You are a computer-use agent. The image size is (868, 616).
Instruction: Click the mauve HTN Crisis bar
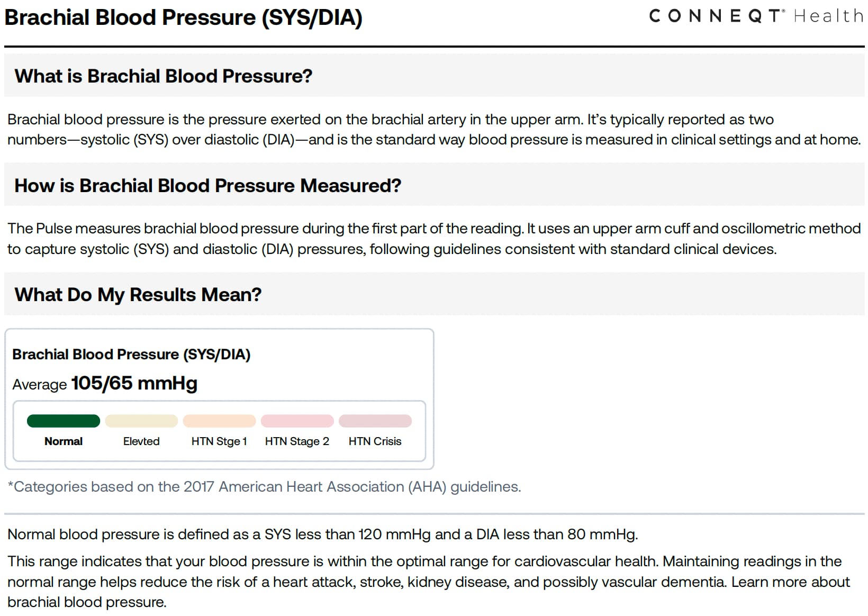pos(375,421)
